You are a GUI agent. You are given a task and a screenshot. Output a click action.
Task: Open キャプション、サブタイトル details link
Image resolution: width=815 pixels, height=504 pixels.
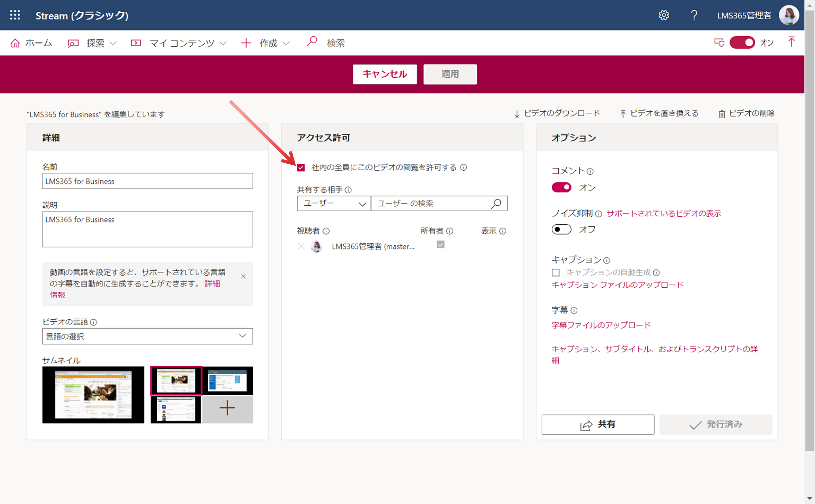point(654,355)
